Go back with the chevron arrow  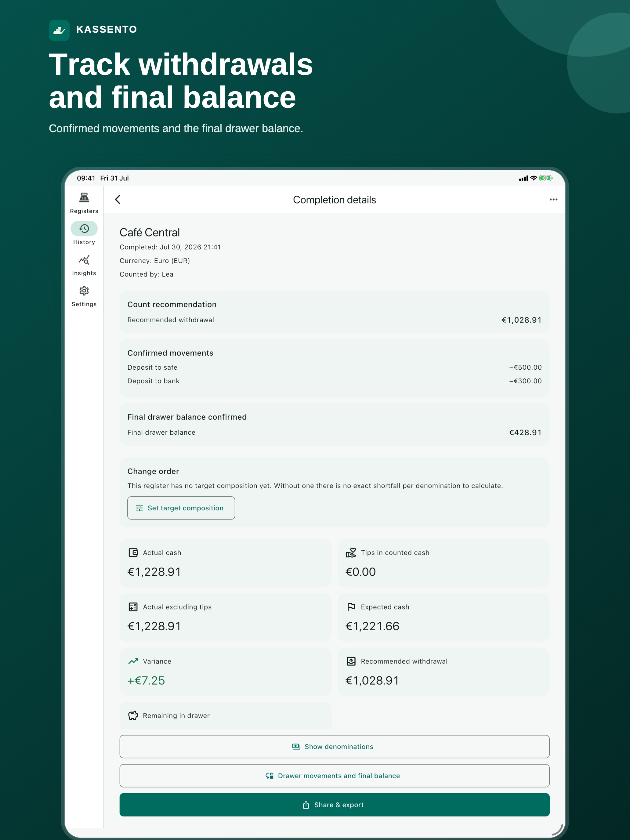coord(118,200)
